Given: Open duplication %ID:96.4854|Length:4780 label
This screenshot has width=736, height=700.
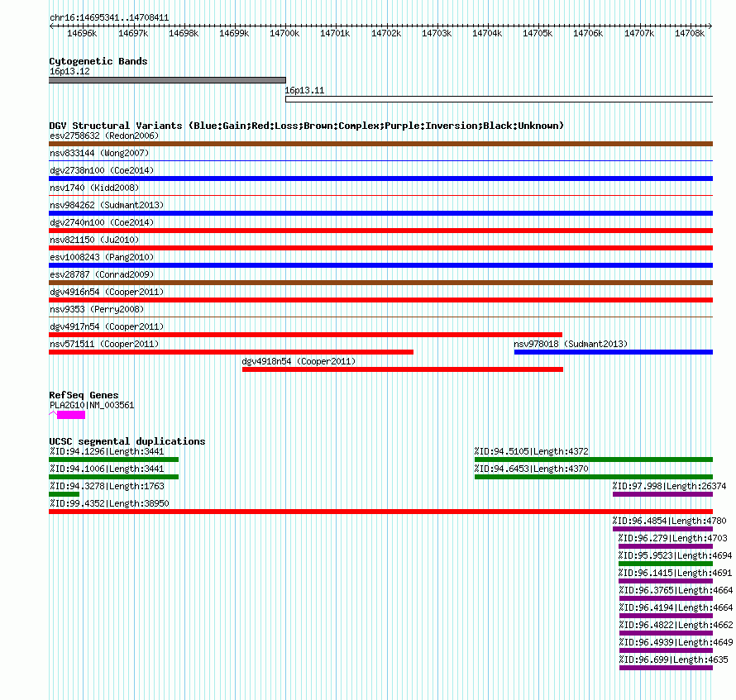Looking at the screenshot, I should 669,521.
